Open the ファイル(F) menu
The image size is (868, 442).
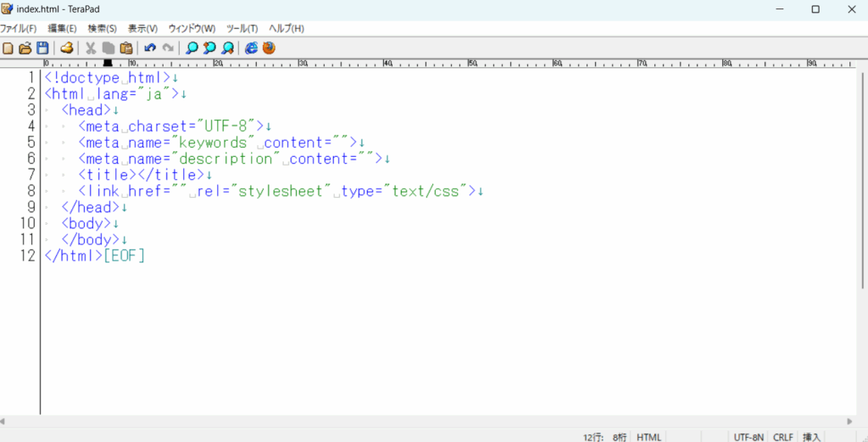click(x=19, y=28)
